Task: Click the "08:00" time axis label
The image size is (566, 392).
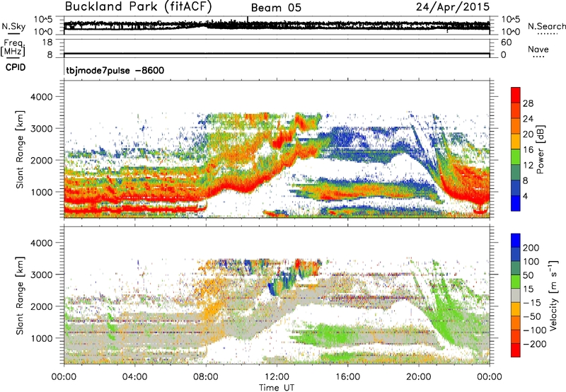Action: 206,377
